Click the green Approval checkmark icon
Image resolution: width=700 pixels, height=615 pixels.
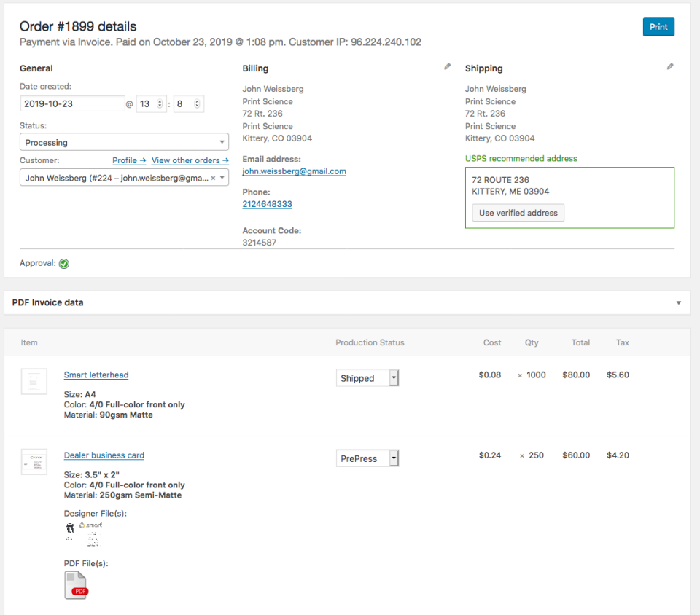(x=64, y=264)
